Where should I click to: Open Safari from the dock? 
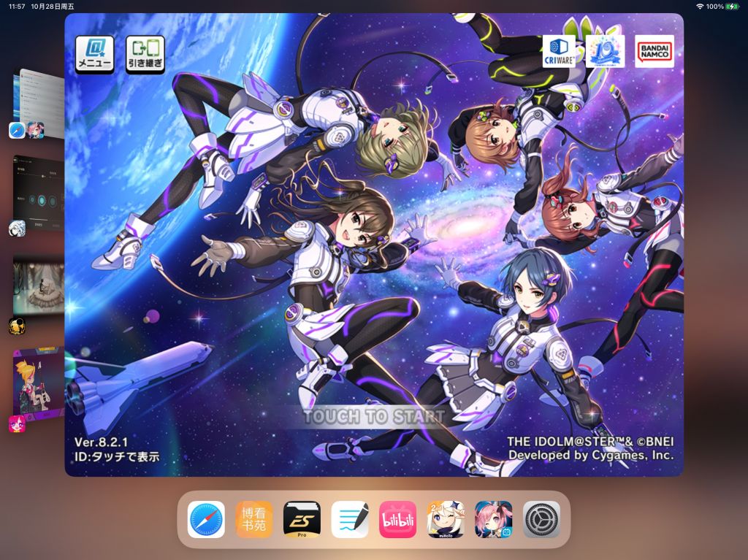pyautogui.click(x=206, y=519)
